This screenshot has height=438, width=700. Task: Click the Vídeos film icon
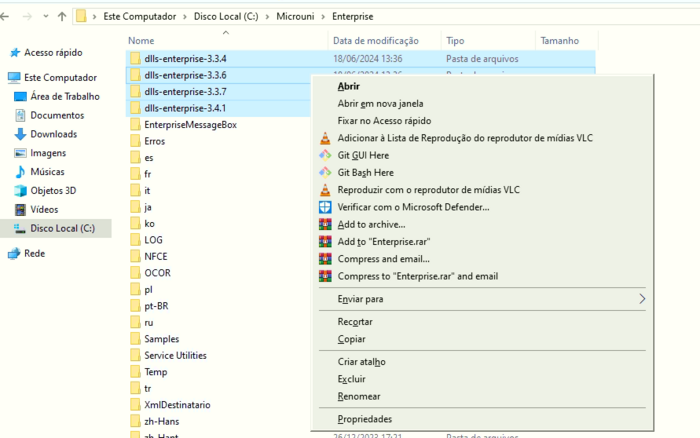[21, 209]
